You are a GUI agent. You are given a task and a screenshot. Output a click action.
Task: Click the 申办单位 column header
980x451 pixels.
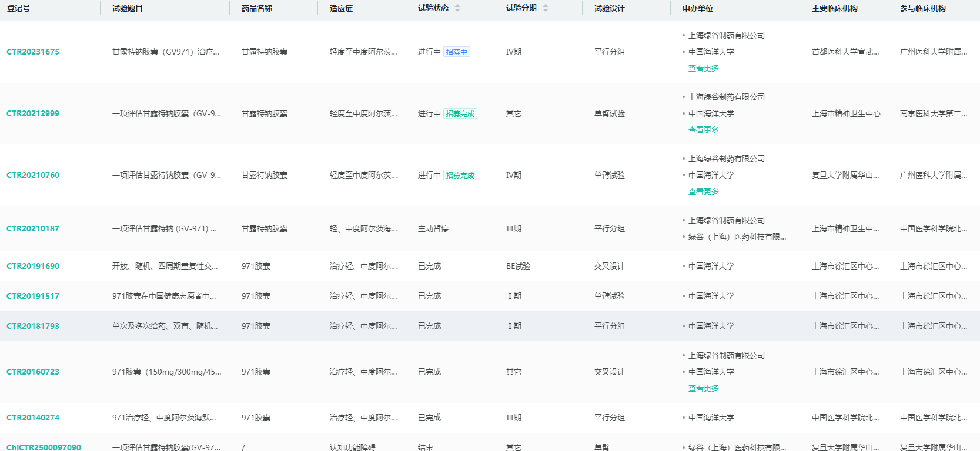click(697, 8)
